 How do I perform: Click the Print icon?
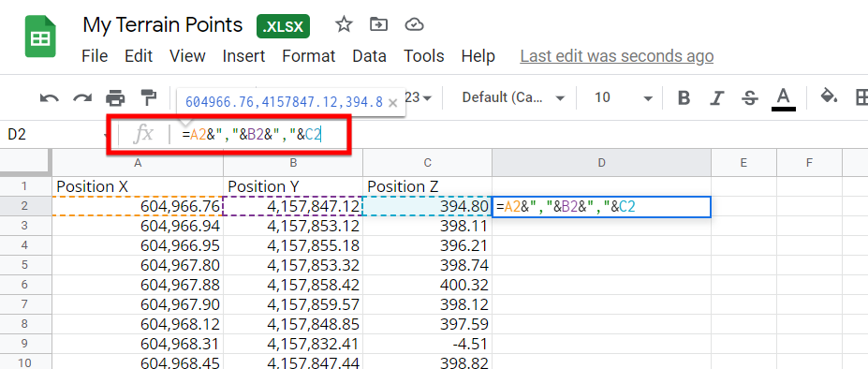115,98
